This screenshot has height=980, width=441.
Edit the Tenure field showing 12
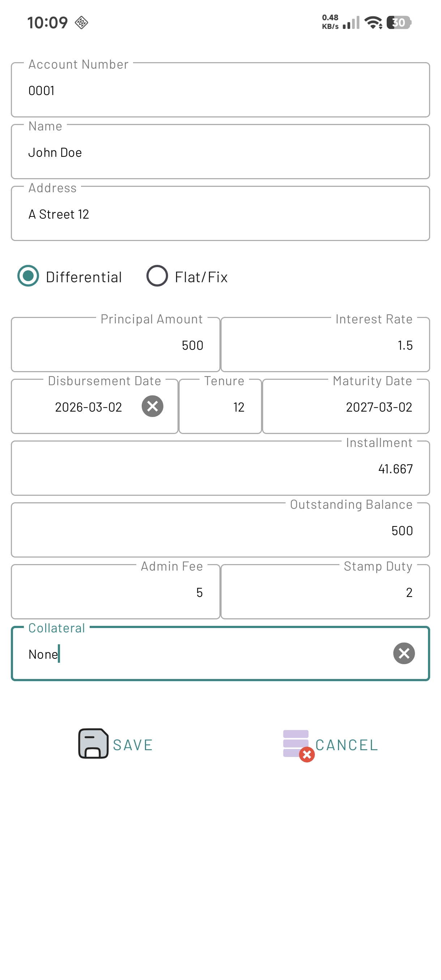[x=220, y=406]
